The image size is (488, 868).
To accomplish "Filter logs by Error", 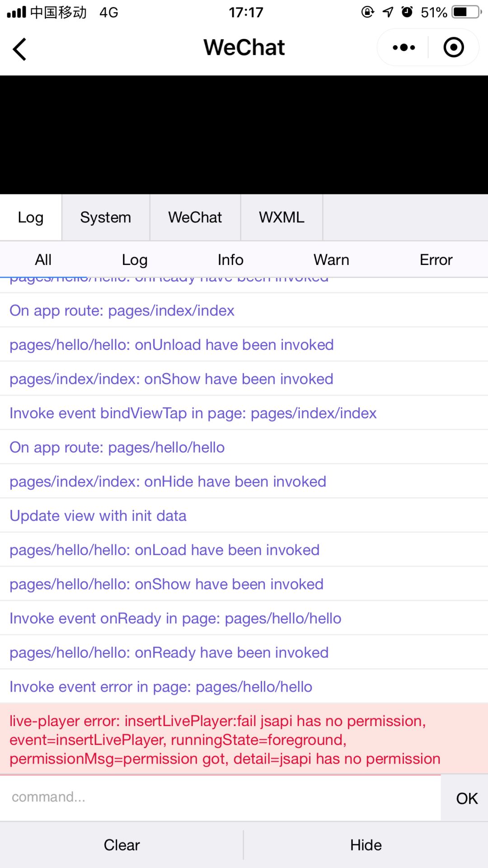I will tap(436, 259).
